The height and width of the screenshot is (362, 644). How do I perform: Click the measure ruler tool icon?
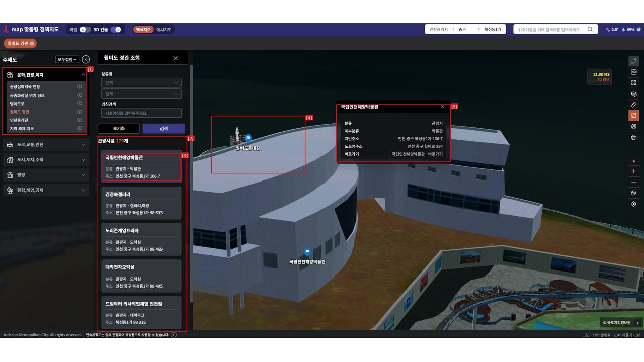click(x=633, y=105)
